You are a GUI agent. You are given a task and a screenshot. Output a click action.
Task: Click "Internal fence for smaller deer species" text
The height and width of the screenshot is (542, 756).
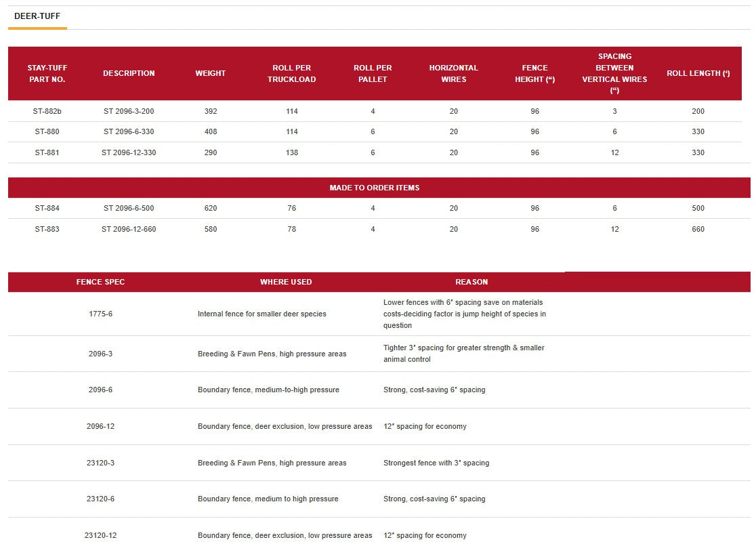(x=261, y=314)
